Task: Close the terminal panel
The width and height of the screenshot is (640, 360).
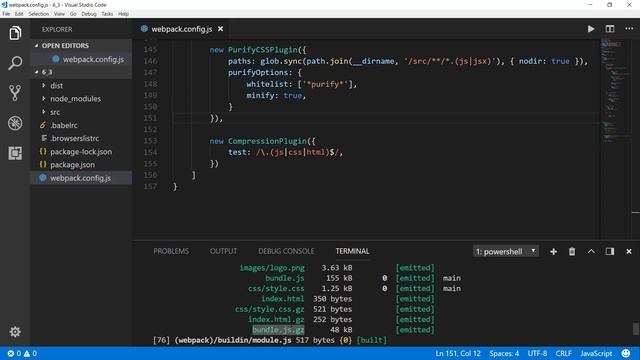Action: pyautogui.click(x=629, y=251)
